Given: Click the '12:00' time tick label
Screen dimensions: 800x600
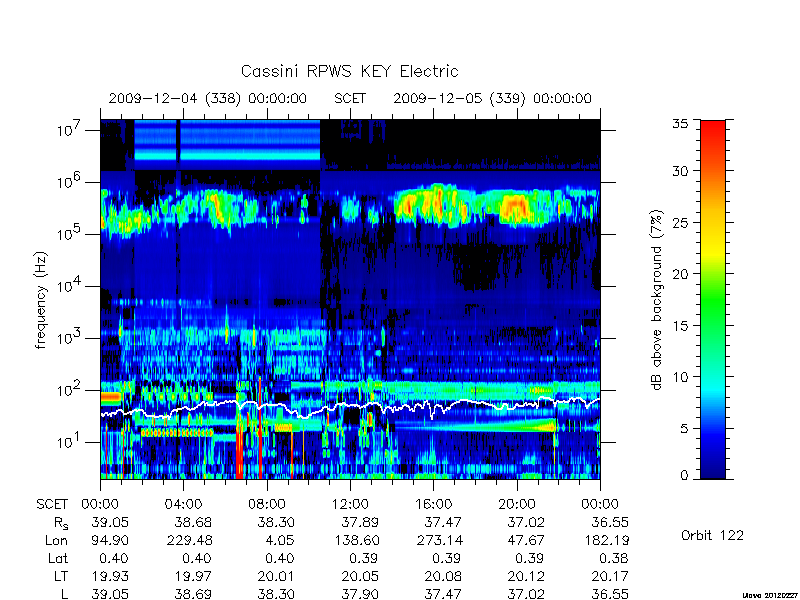Looking at the screenshot, I should (350, 505).
